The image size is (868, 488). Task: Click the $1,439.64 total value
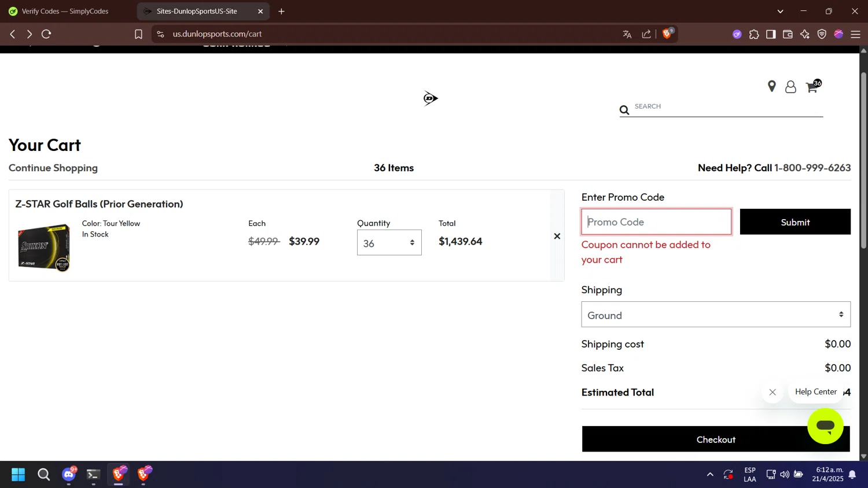pos(460,241)
